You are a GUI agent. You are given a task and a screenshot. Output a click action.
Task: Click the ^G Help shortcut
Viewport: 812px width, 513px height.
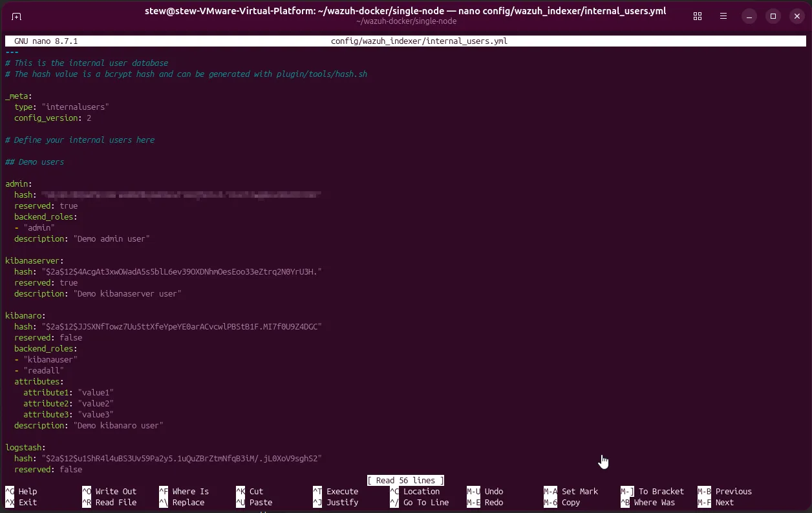(21, 492)
